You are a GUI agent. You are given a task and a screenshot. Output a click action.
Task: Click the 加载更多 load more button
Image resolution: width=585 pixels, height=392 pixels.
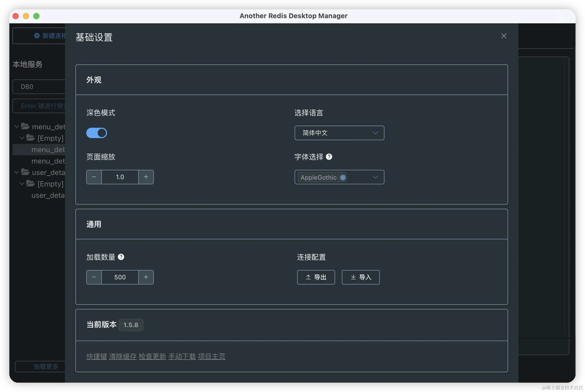click(40, 366)
